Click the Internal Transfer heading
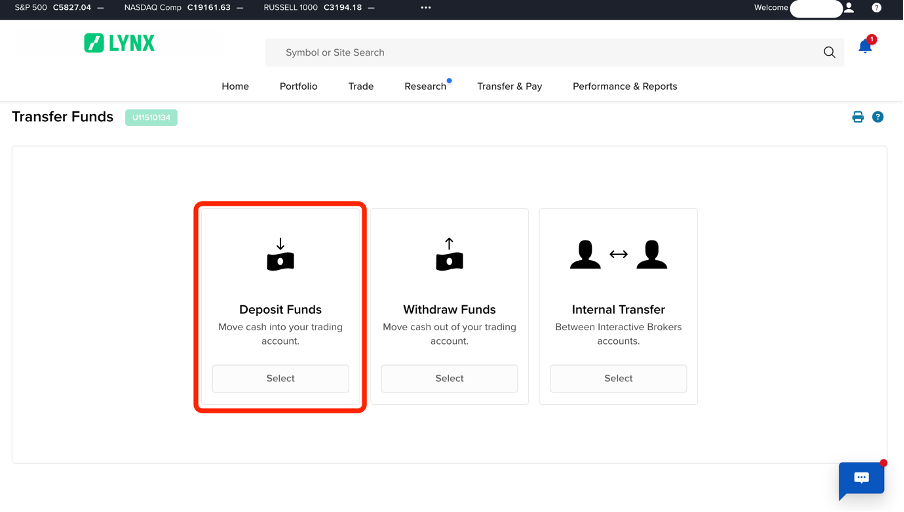Viewport: 904px width, 512px height. (618, 310)
